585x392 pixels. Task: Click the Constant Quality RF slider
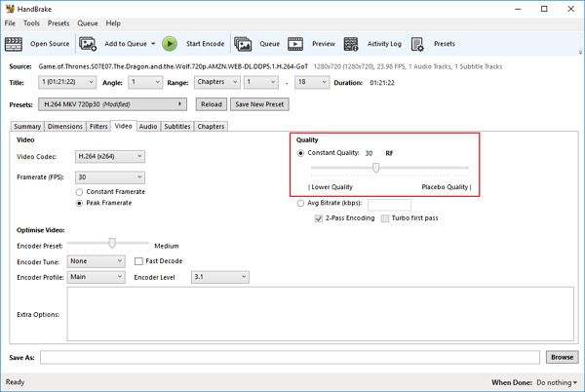375,168
